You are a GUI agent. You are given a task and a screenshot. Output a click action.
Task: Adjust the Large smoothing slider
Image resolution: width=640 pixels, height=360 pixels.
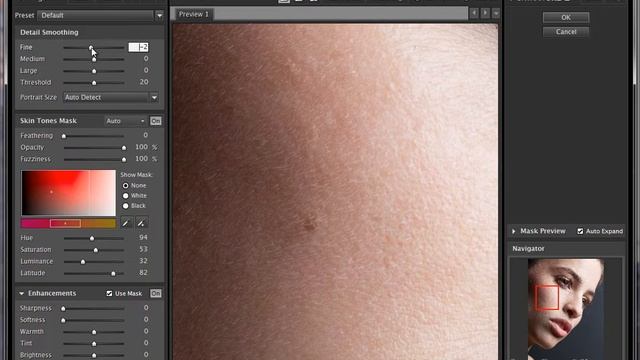[x=94, y=71]
